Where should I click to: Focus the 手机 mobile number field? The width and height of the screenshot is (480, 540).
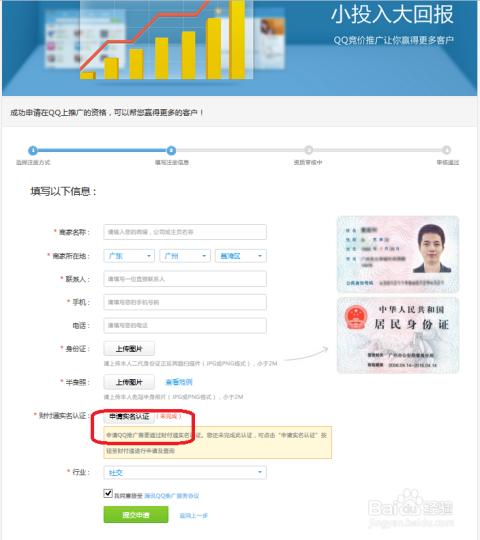185,302
